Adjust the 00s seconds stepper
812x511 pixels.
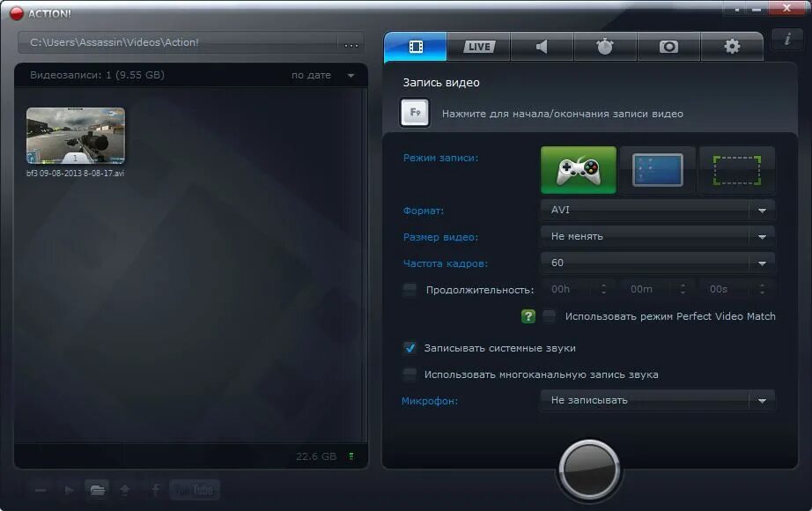tap(762, 289)
